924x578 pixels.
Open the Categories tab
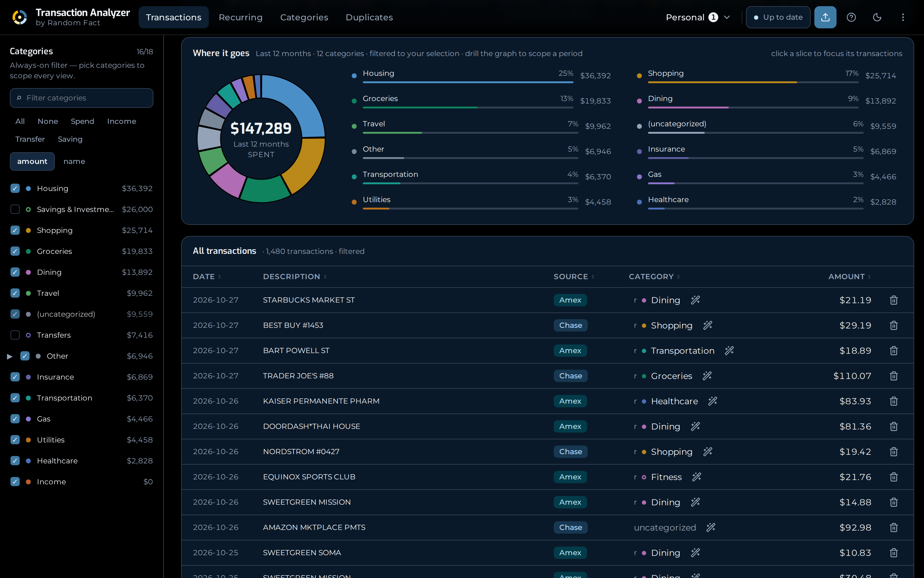[304, 17]
